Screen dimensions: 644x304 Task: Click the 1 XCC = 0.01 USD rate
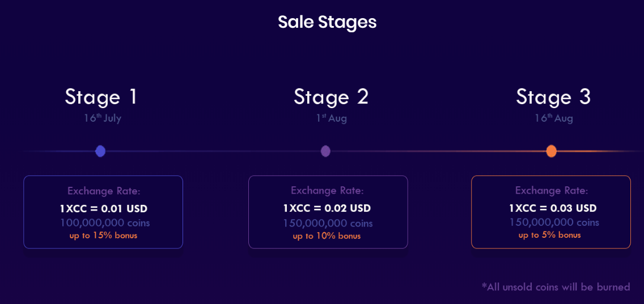pos(104,209)
